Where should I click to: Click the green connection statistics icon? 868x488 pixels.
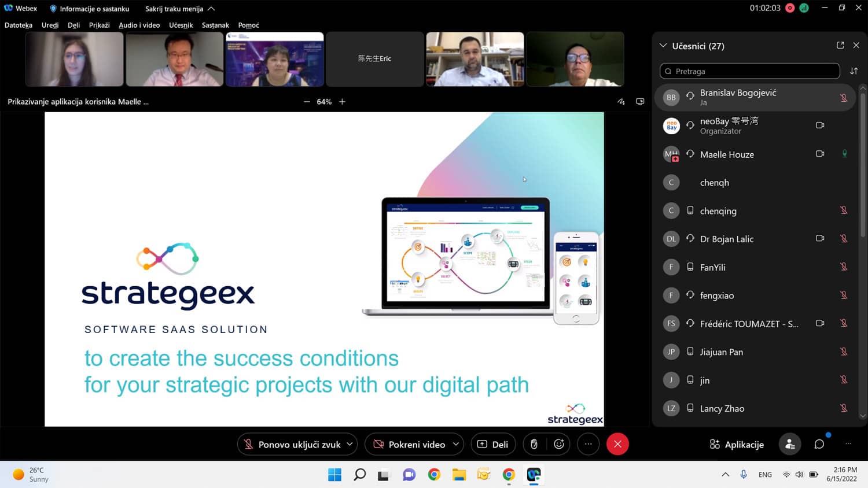(804, 8)
